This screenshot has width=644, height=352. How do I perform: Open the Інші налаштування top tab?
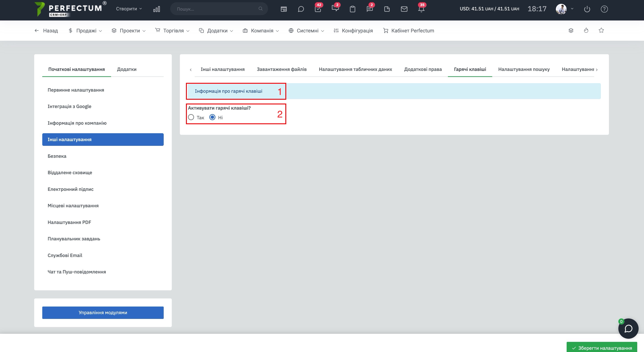pyautogui.click(x=223, y=69)
